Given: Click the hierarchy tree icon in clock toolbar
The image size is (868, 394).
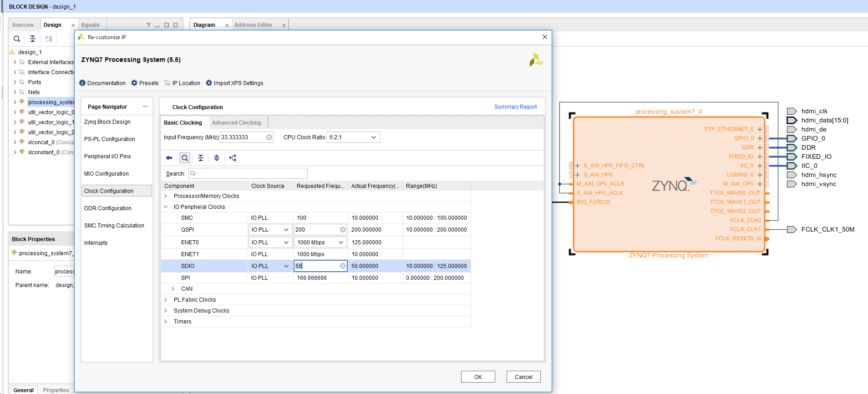Looking at the screenshot, I should [233, 158].
